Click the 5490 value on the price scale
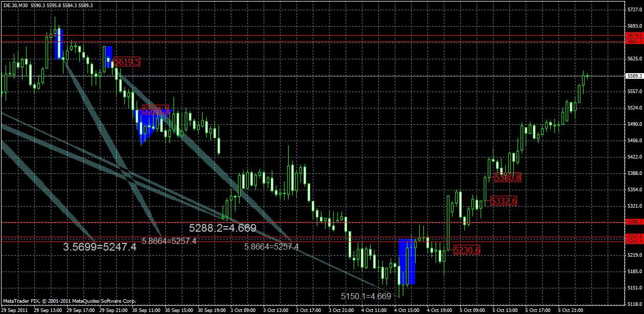Screen dimensions: 644x314 634,124
